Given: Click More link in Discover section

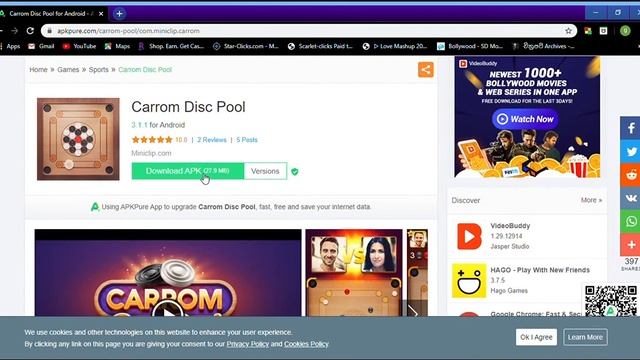Looking at the screenshot, I should 591,200.
